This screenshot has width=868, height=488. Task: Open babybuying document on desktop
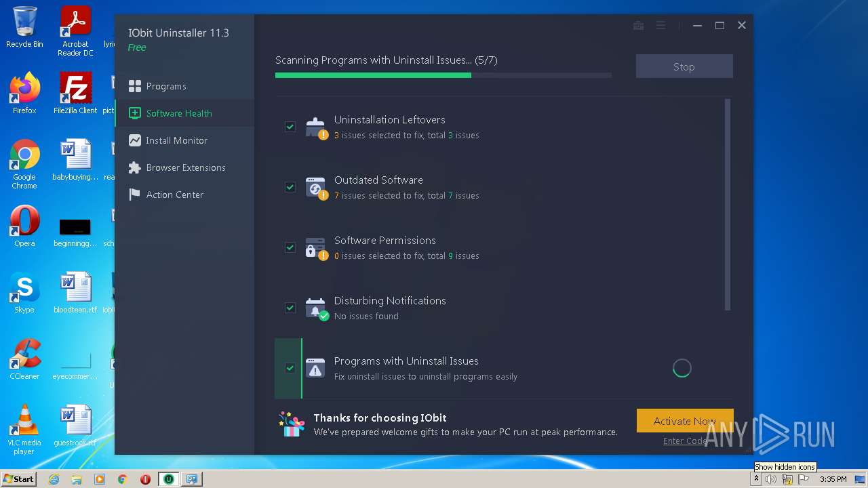[75, 160]
